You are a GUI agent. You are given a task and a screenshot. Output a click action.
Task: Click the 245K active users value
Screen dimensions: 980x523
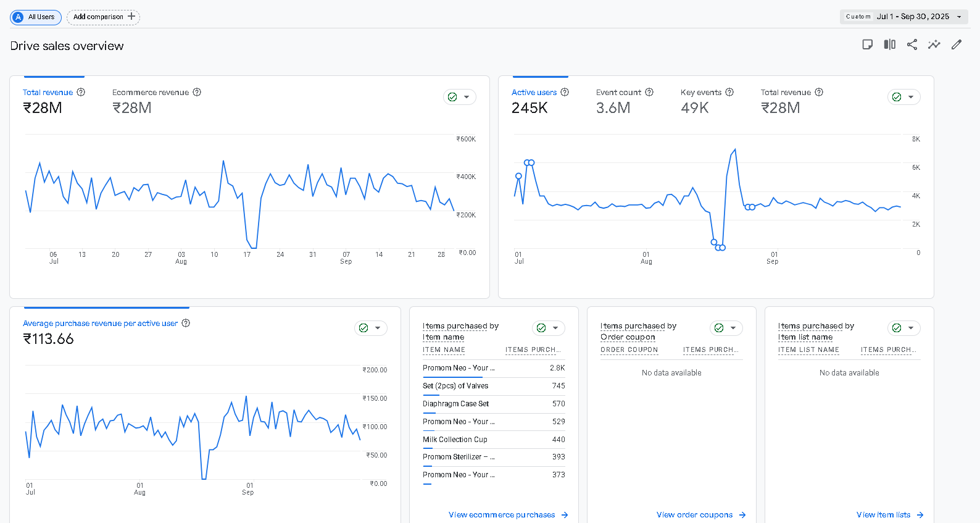click(529, 108)
